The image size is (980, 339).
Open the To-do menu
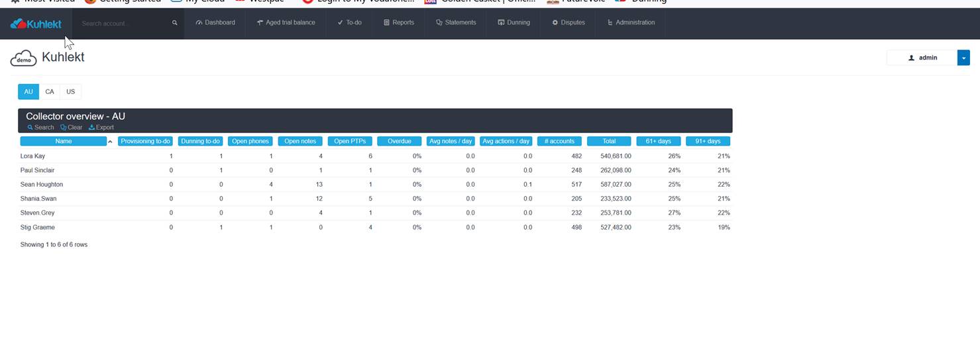349,23
